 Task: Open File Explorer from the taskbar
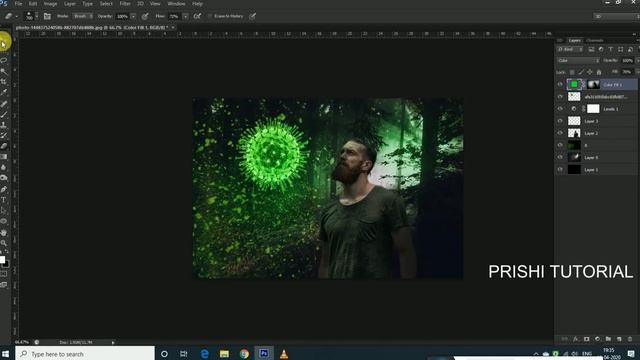(224, 354)
